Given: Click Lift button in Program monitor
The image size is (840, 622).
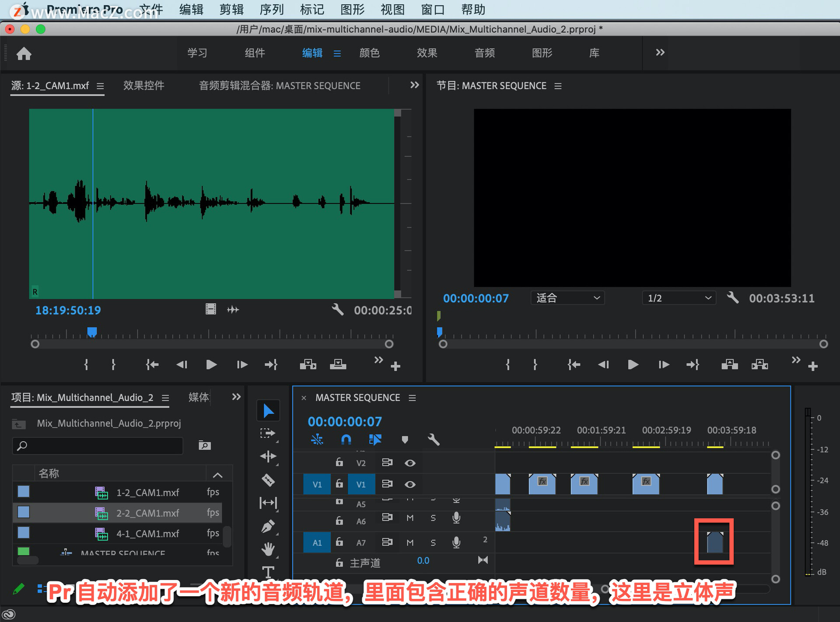Looking at the screenshot, I should point(730,364).
